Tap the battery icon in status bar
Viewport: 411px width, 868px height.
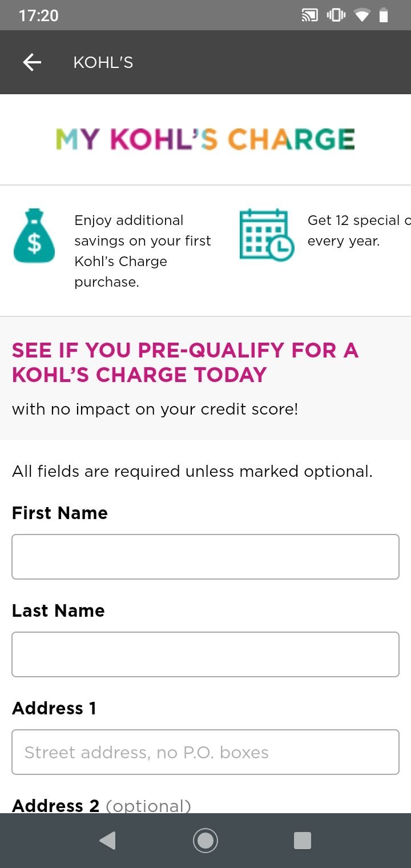[384, 15]
